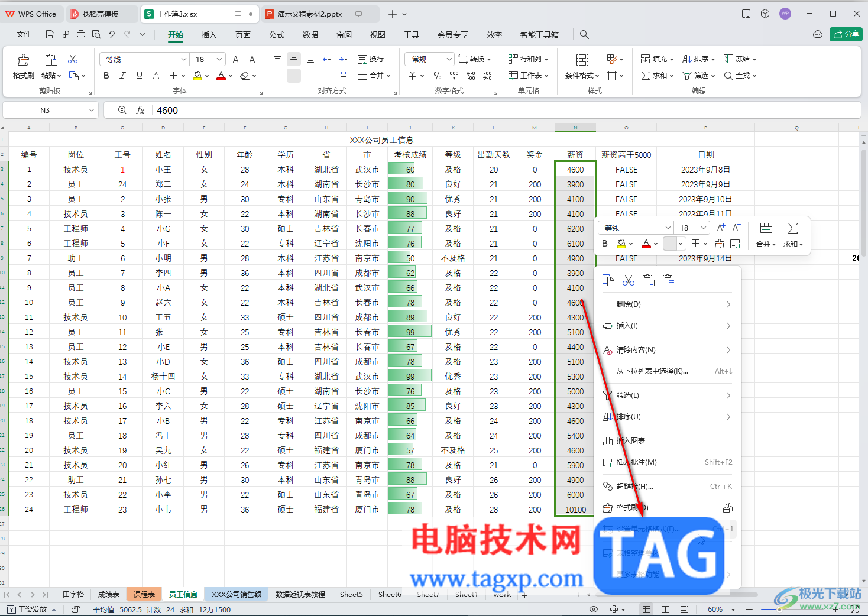Click the AutoSum (求和) ribbon button
868x616 pixels.
[657, 76]
